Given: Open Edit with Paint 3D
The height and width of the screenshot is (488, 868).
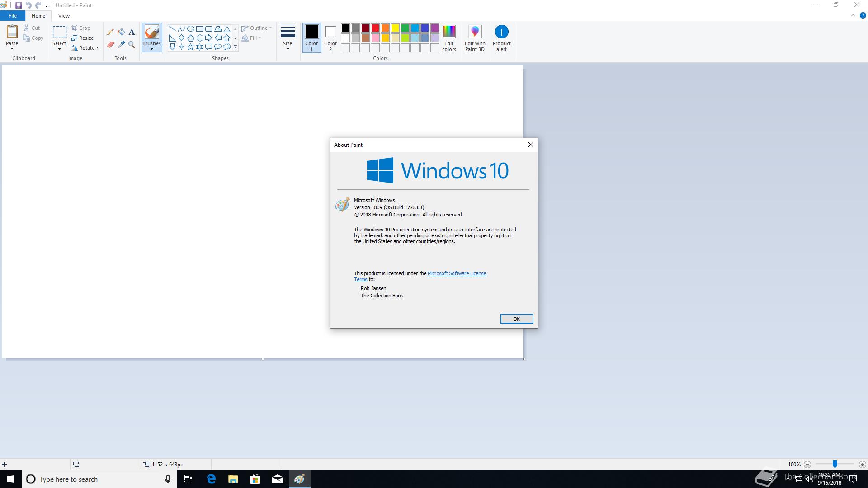Looking at the screenshot, I should (x=475, y=38).
